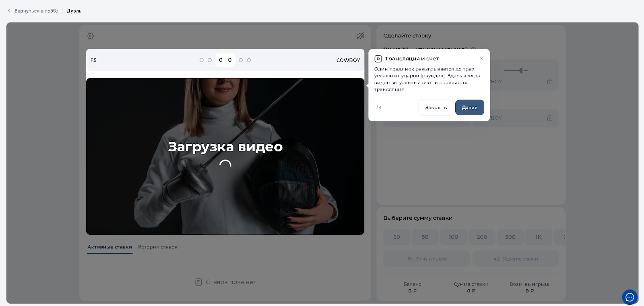Close the tooltip with the X icon

481,59
